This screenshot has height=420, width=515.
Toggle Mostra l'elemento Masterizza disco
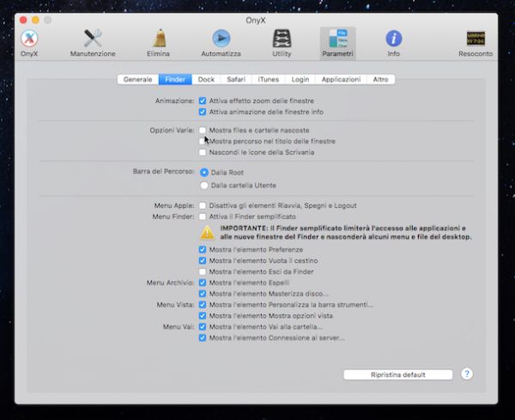click(x=203, y=294)
